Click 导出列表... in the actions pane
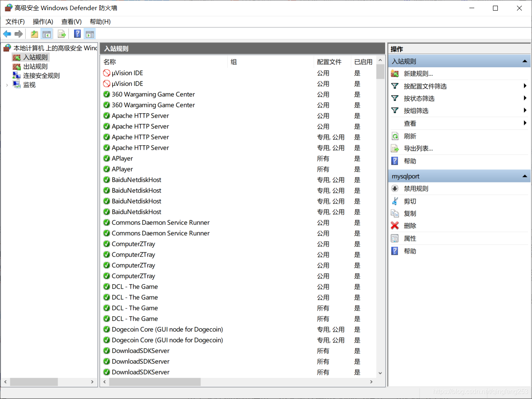 click(418, 149)
